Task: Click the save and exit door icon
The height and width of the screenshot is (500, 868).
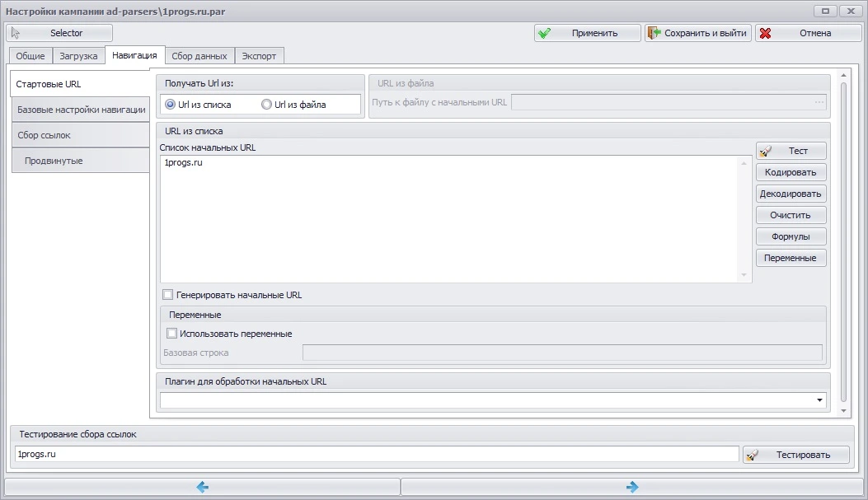Action: [x=655, y=33]
